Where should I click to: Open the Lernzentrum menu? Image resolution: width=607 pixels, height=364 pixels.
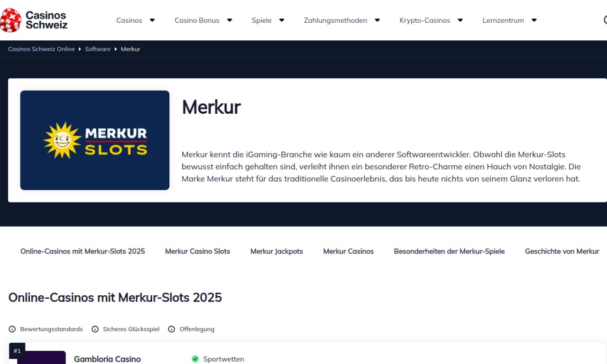[503, 20]
